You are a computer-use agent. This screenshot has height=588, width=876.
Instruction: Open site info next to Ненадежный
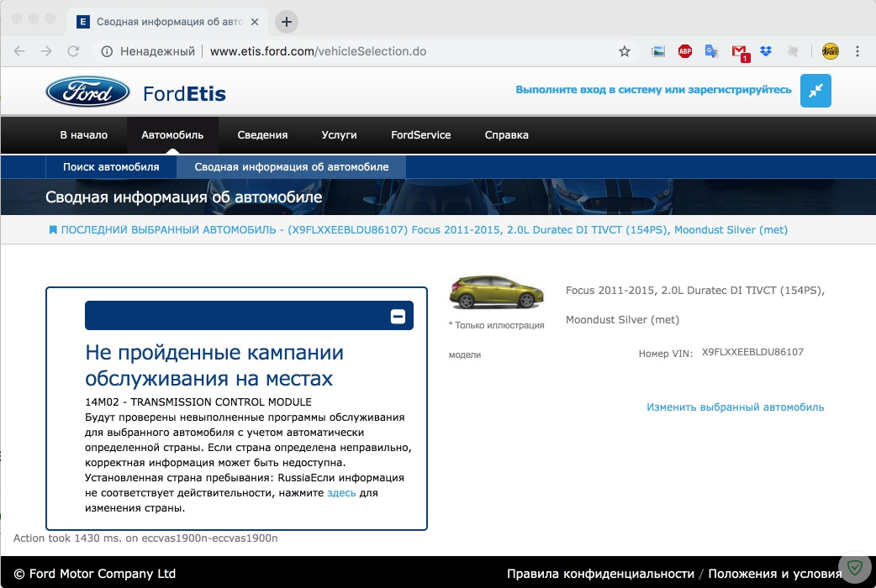pyautogui.click(x=107, y=51)
